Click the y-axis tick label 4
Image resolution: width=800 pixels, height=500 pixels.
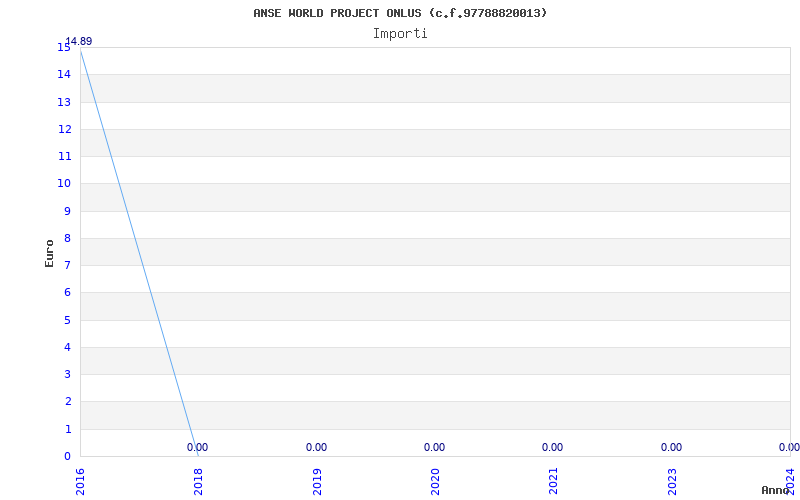67,347
